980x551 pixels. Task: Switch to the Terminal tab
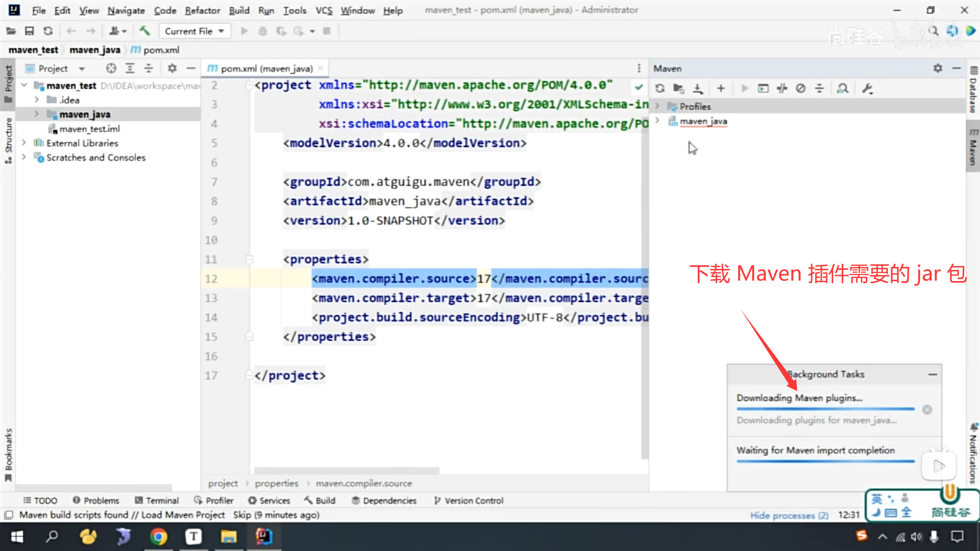tap(157, 500)
